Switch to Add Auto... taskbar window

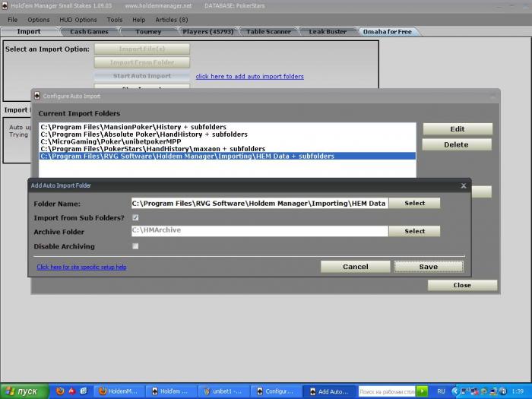pyautogui.click(x=329, y=391)
